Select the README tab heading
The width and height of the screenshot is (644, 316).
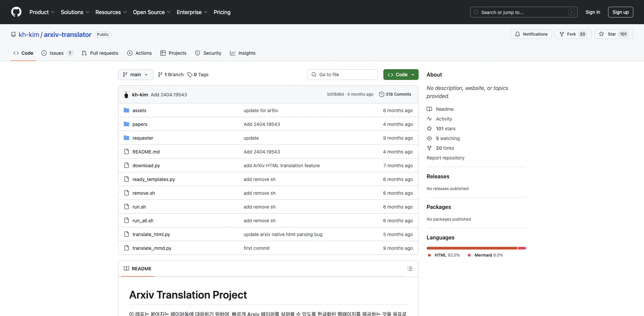click(138, 269)
